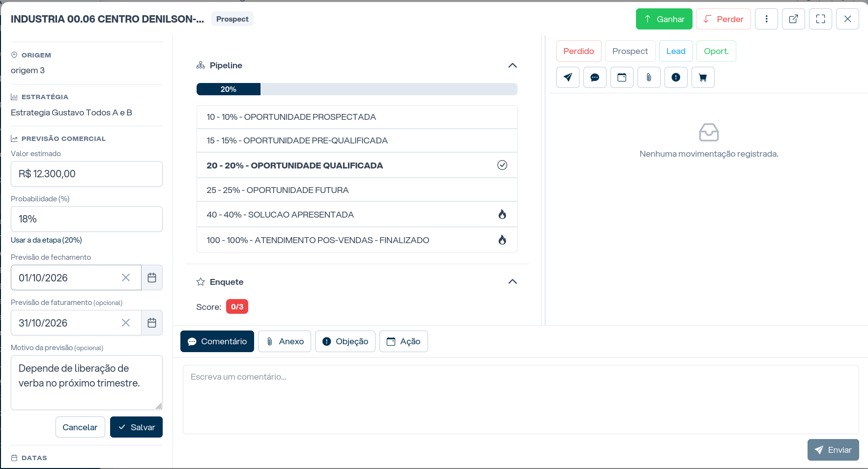
Task: Save forecast with Salvar button
Action: 136,427
